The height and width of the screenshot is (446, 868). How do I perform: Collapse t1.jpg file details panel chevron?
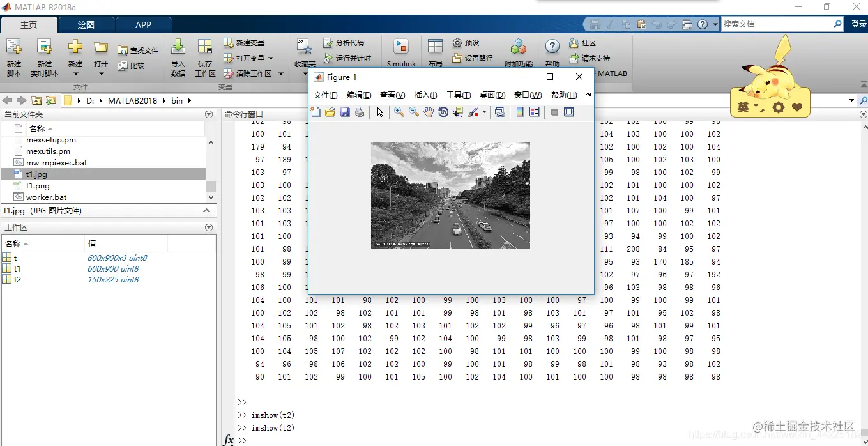tap(207, 211)
